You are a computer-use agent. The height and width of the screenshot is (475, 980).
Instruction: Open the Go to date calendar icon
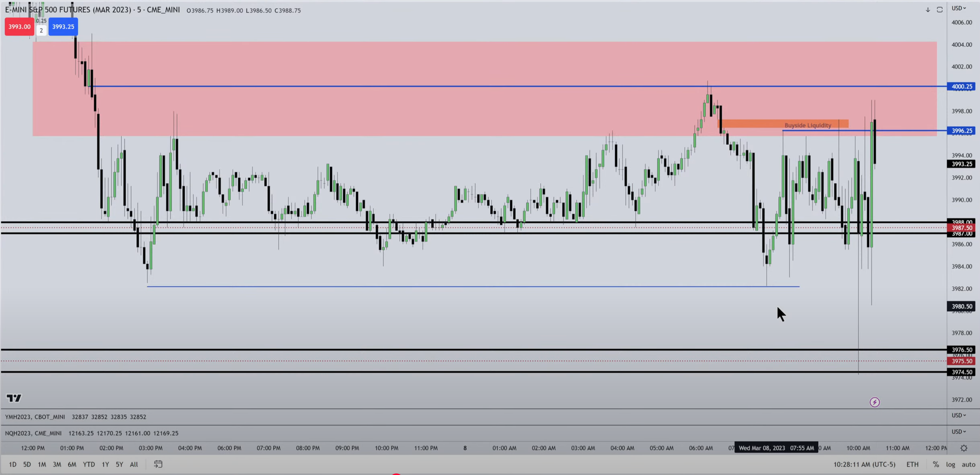158,464
